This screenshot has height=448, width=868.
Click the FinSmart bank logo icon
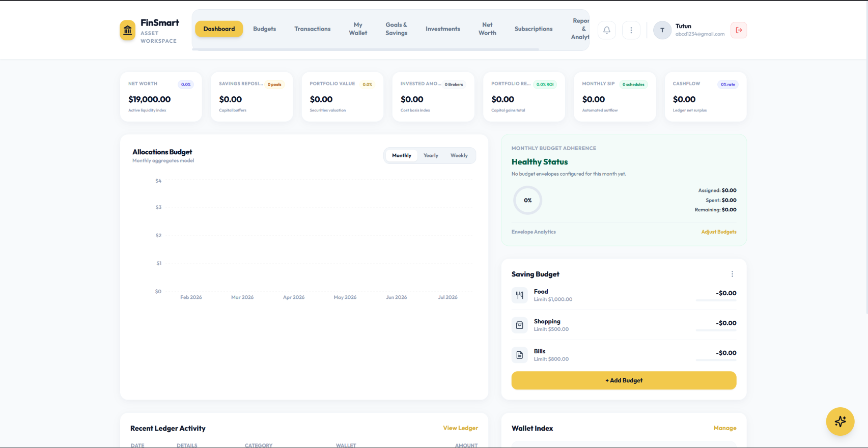click(x=128, y=30)
